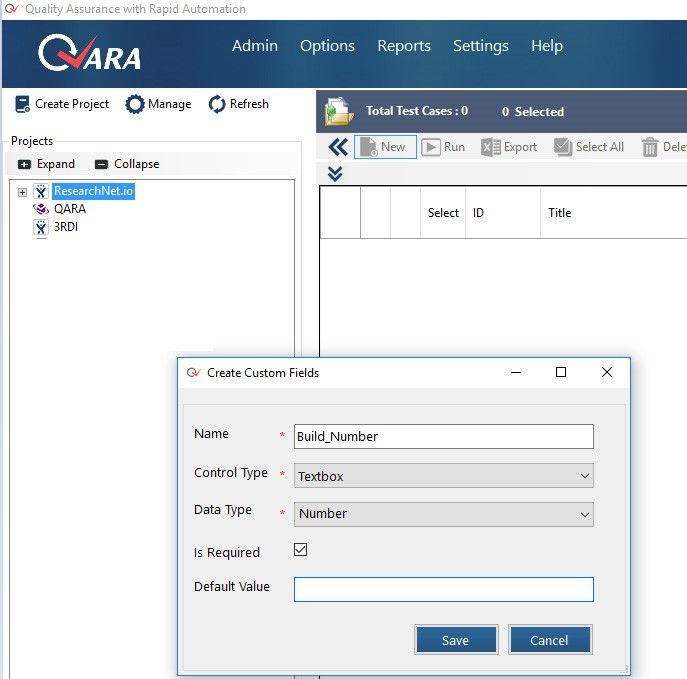Click Collapse minus icon in Projects panel
687x679 pixels.
click(101, 164)
